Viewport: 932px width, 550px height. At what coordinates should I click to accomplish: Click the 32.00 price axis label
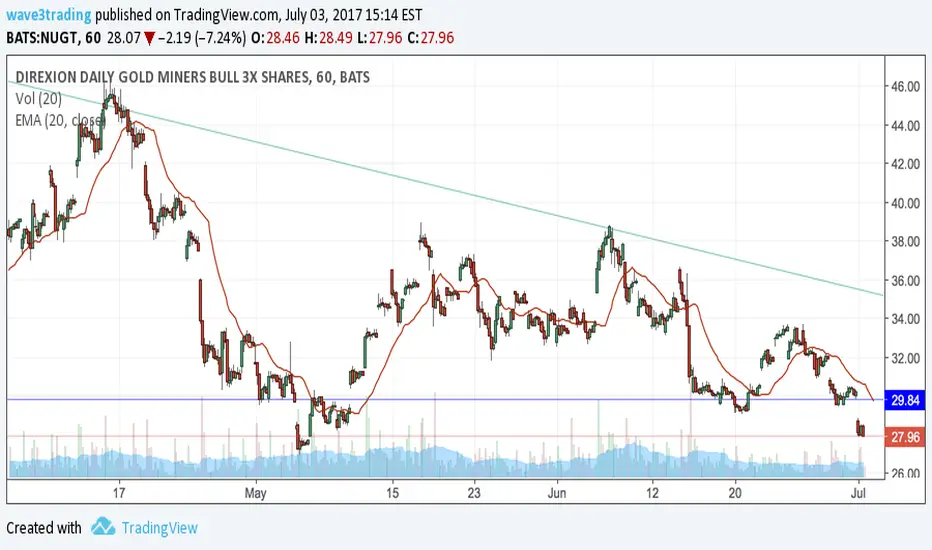click(905, 358)
